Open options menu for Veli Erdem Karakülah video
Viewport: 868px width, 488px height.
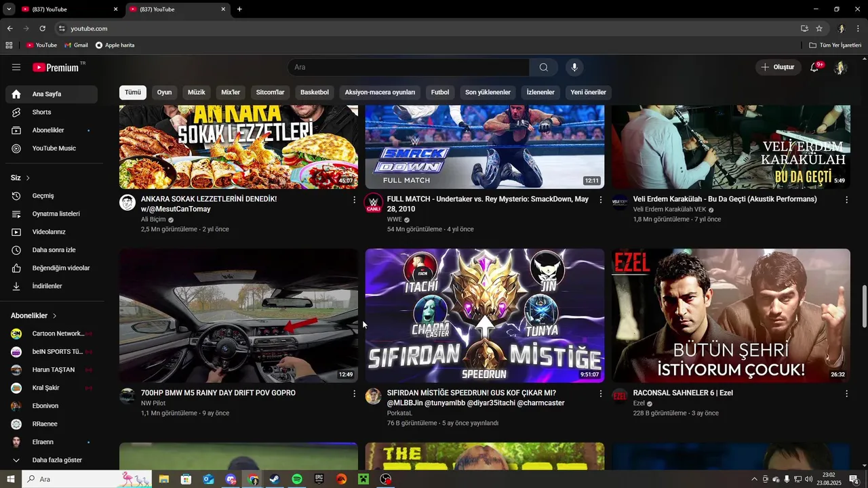coord(846,200)
